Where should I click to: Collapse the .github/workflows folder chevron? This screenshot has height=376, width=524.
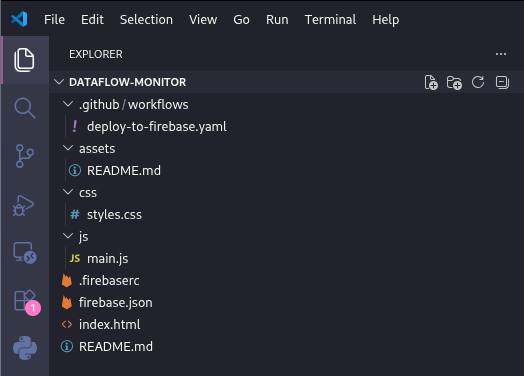point(68,104)
